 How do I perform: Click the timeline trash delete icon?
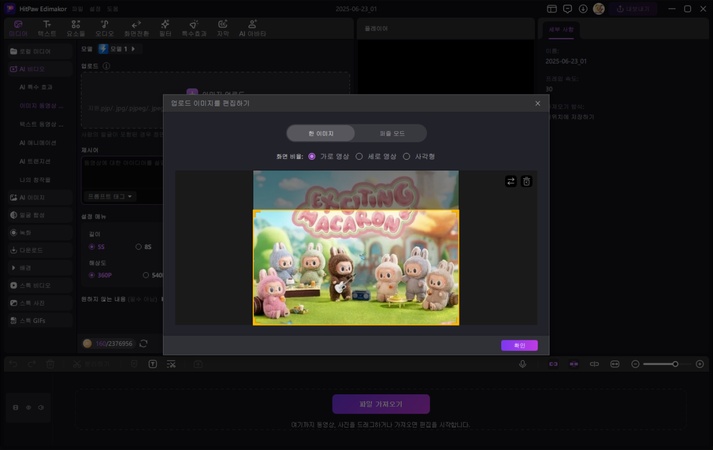click(x=50, y=364)
